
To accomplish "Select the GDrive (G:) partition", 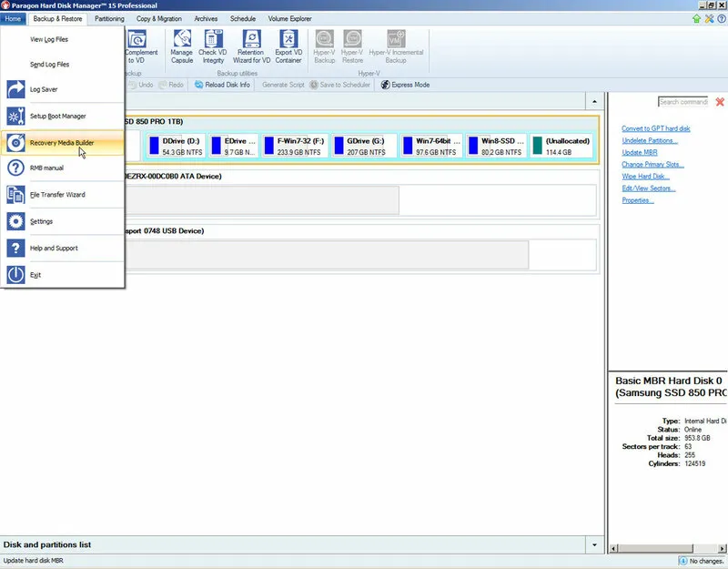I will pos(365,147).
